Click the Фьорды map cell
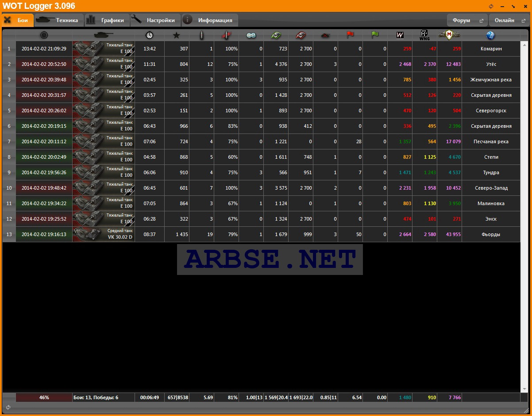The image size is (532, 416). pos(491,234)
